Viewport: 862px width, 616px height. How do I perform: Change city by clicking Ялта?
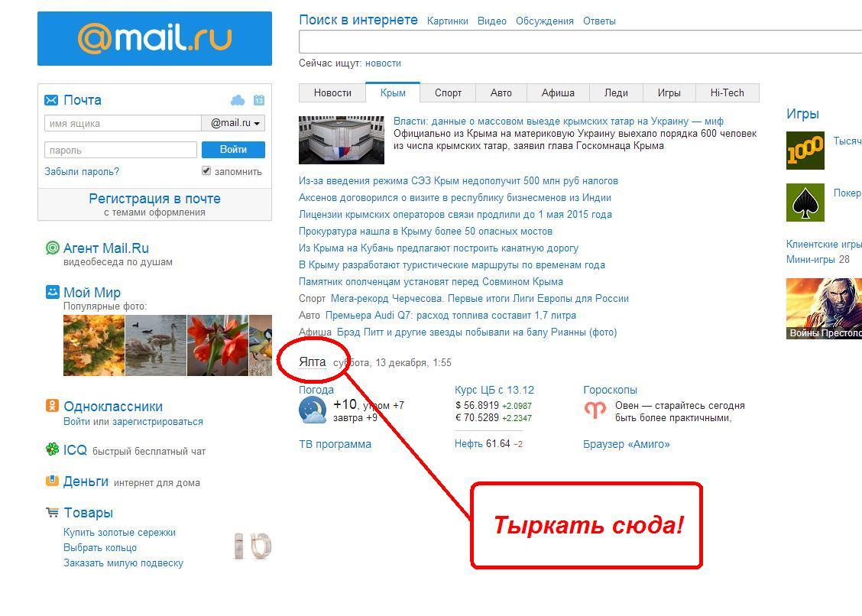(x=313, y=362)
